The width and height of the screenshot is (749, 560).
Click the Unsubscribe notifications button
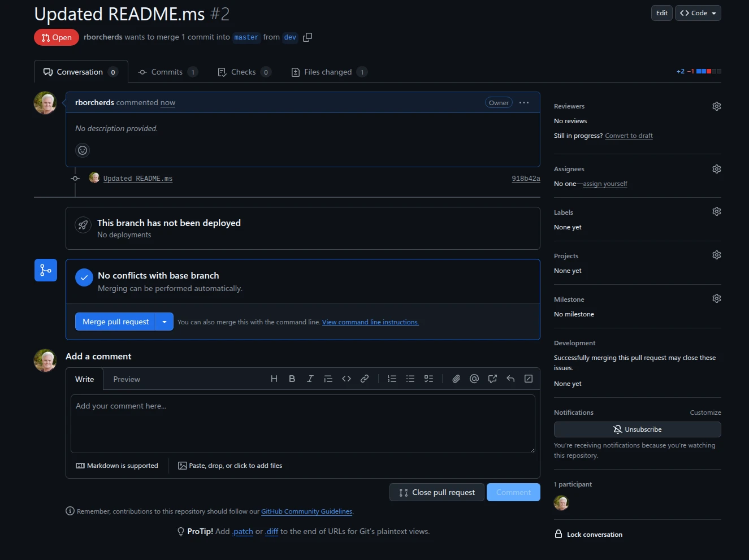click(638, 429)
